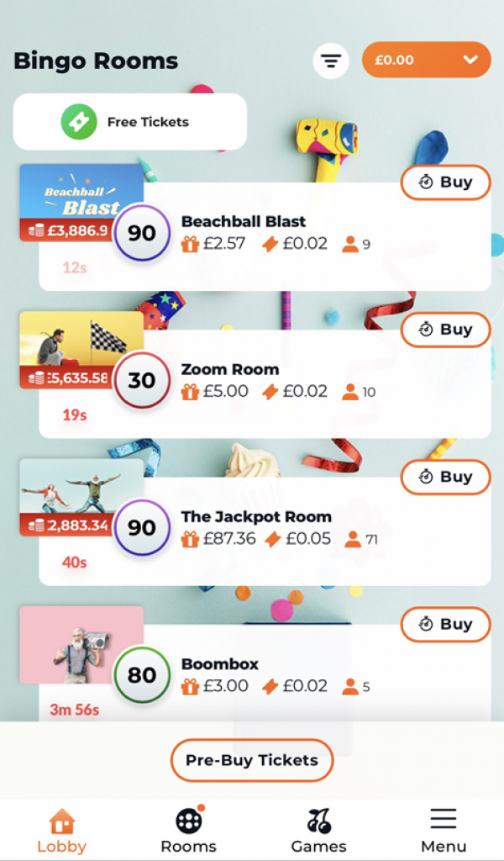The height and width of the screenshot is (861, 504).
Task: Tap the green Free Tickets ticket icon
Action: tap(79, 122)
